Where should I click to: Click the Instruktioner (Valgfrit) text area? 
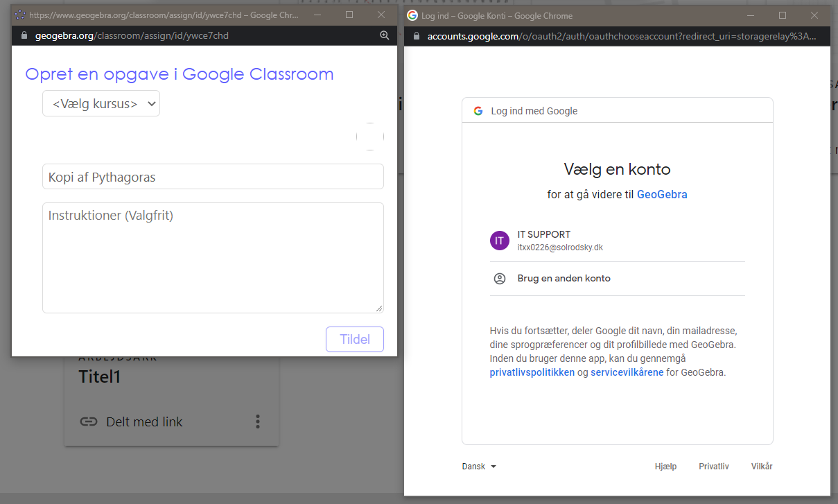[x=213, y=258]
